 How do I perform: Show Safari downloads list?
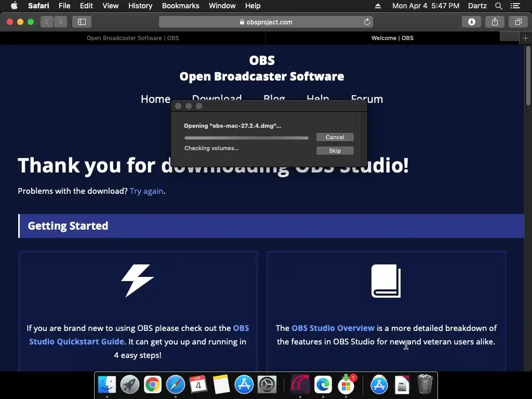pyautogui.click(x=471, y=22)
